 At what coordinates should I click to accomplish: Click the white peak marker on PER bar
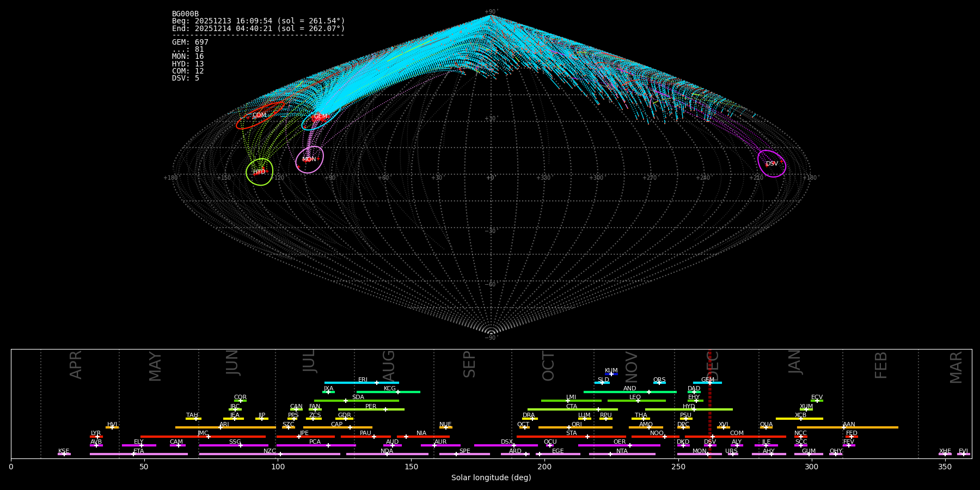click(385, 409)
